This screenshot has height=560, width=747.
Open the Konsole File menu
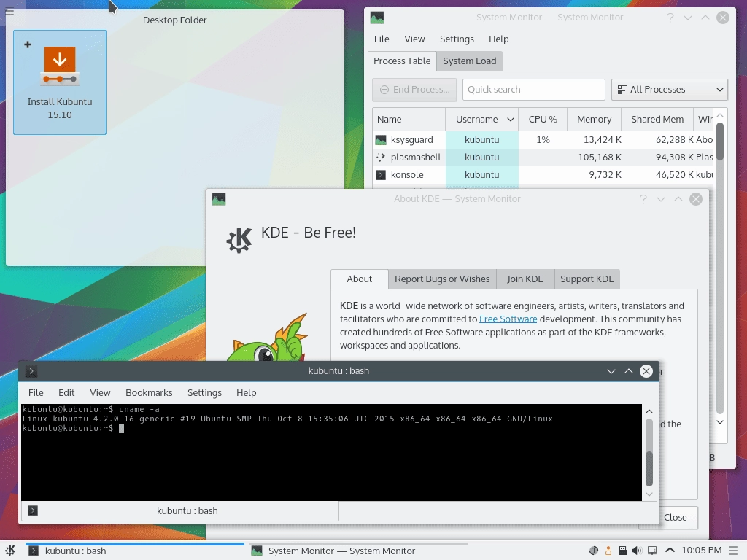tap(36, 393)
